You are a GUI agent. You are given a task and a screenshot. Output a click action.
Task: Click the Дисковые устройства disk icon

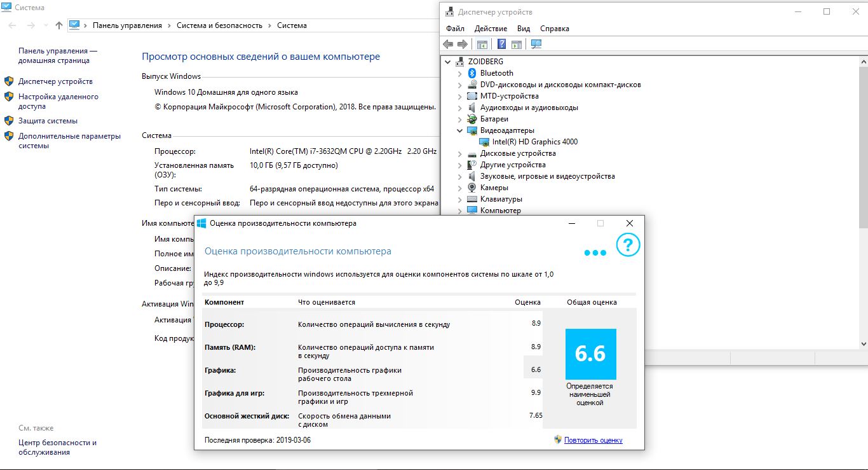(472, 153)
